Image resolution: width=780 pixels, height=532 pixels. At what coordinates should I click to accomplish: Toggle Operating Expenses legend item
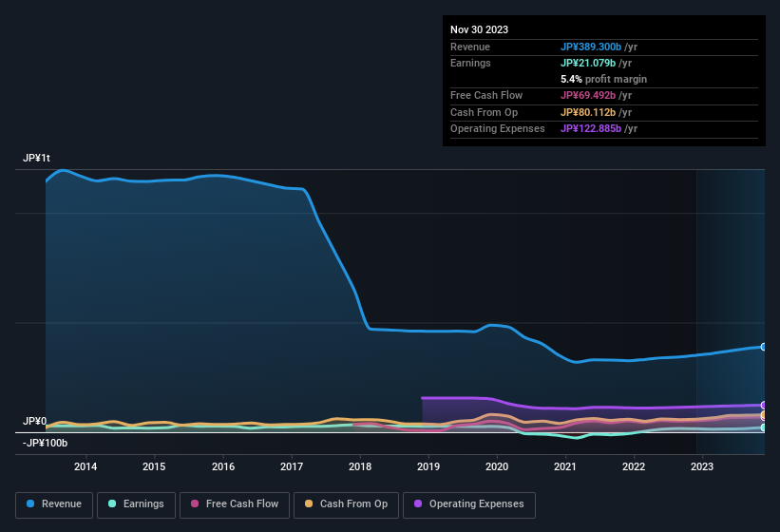pyautogui.click(x=469, y=504)
